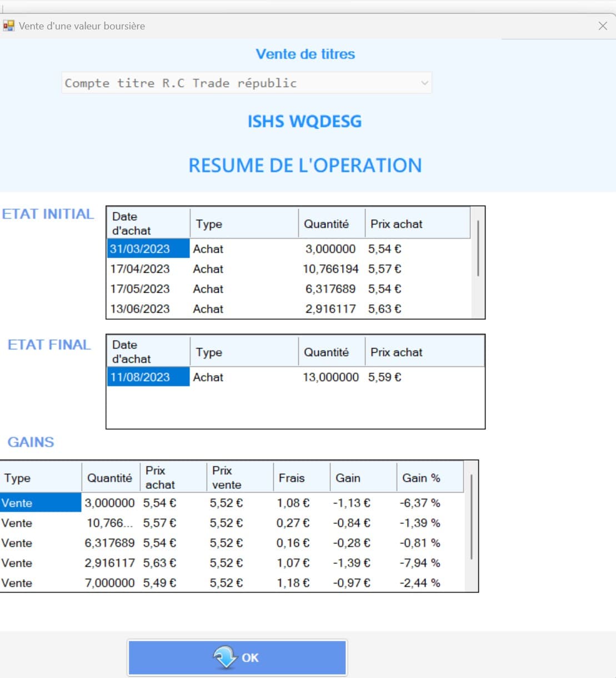Screen dimensions: 616x678
Task: Select the 11/08/2023 row in ETAT FINAL
Action: pyautogui.click(x=296, y=377)
